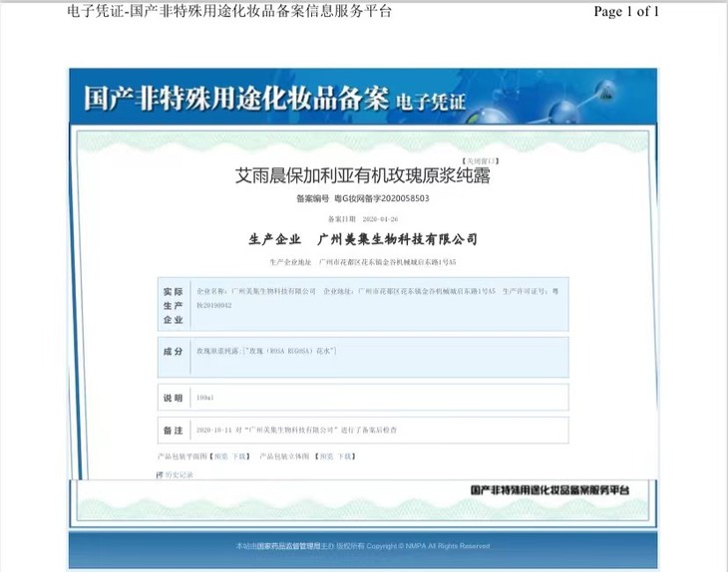
Task: Click the 【关闭窗口】 link above the title
Action: tap(480, 161)
